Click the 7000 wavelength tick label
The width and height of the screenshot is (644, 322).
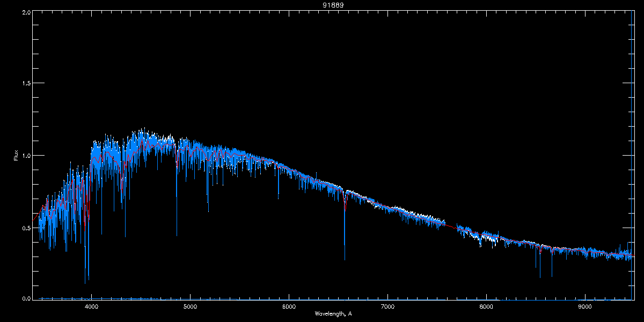pyautogui.click(x=387, y=307)
